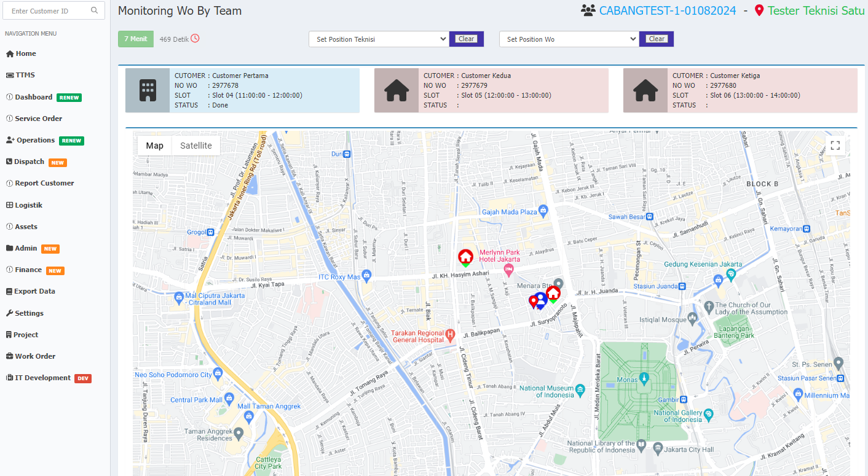Click the red WO marker near Menara
Screen dimensions: 868x476
[553, 291]
